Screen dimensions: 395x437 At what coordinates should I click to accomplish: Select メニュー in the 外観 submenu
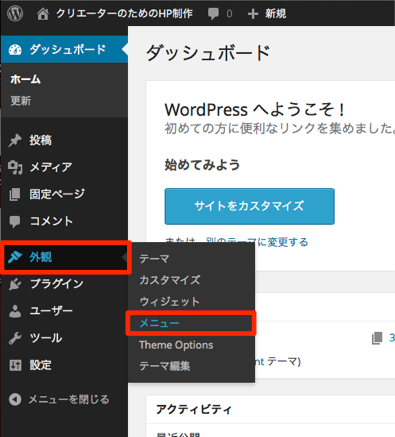159,323
